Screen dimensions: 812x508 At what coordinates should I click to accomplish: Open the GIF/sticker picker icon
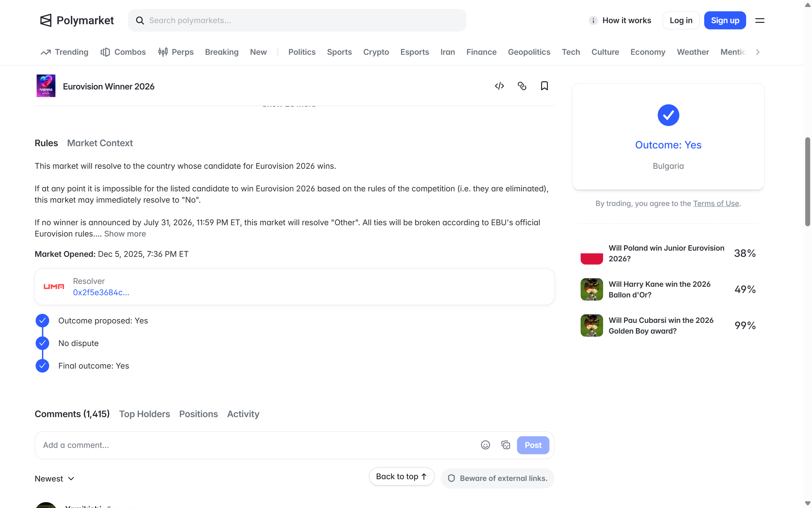click(506, 445)
